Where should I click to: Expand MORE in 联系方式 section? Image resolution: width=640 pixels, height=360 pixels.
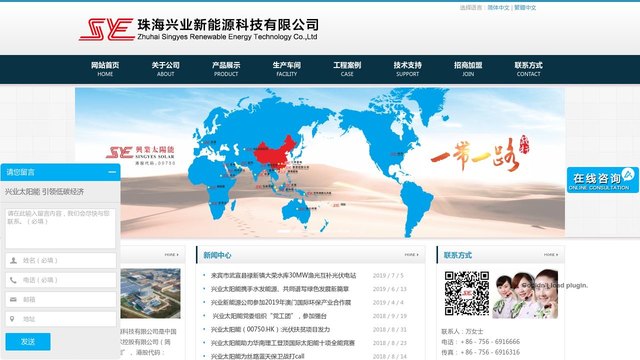tap(551, 255)
